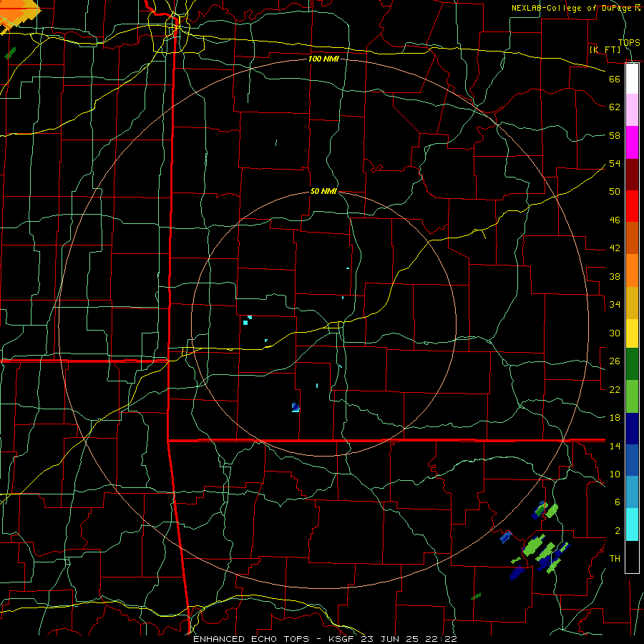Select the black TH legend swatch
The width and height of the screenshot is (644, 644).
632,557
